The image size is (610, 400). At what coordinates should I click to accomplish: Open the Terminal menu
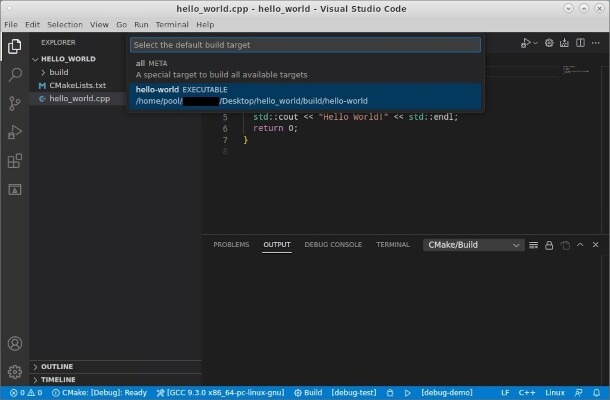(172, 25)
